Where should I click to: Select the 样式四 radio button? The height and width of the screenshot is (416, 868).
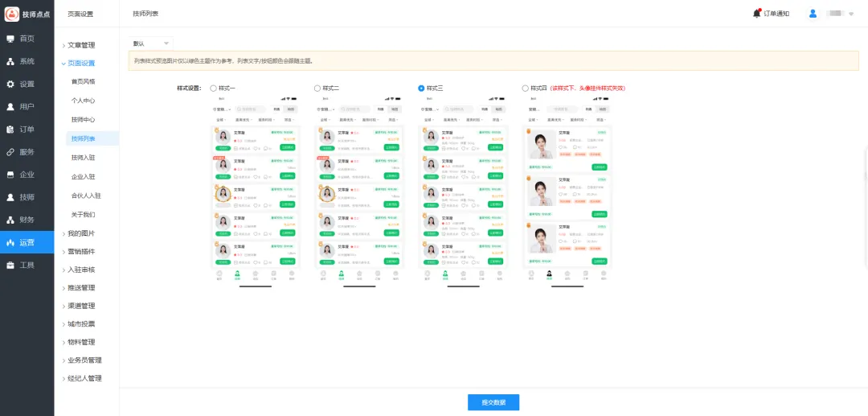click(525, 88)
